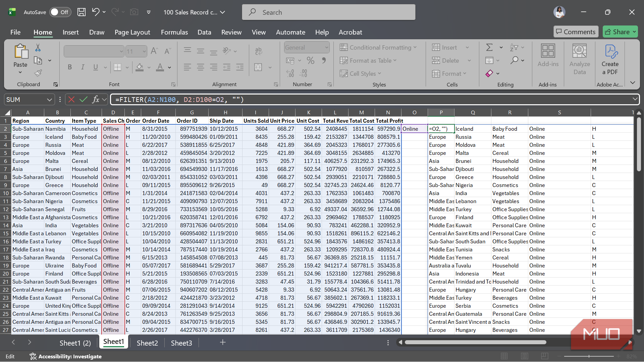This screenshot has width=644, height=362.
Task: Collapse the ribbon with chevron
Action: (633, 82)
